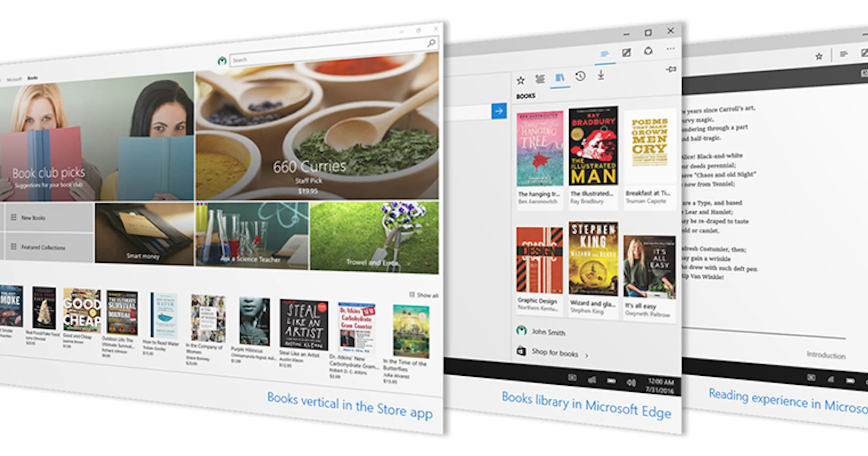Click Show all above the book row
Viewport: 868px width, 456px height.
click(x=424, y=295)
